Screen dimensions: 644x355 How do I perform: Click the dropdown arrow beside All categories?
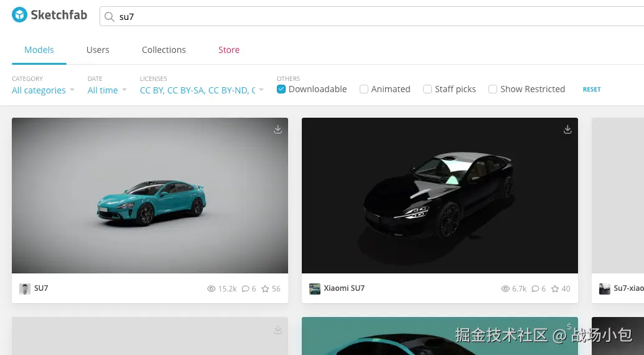72,90
